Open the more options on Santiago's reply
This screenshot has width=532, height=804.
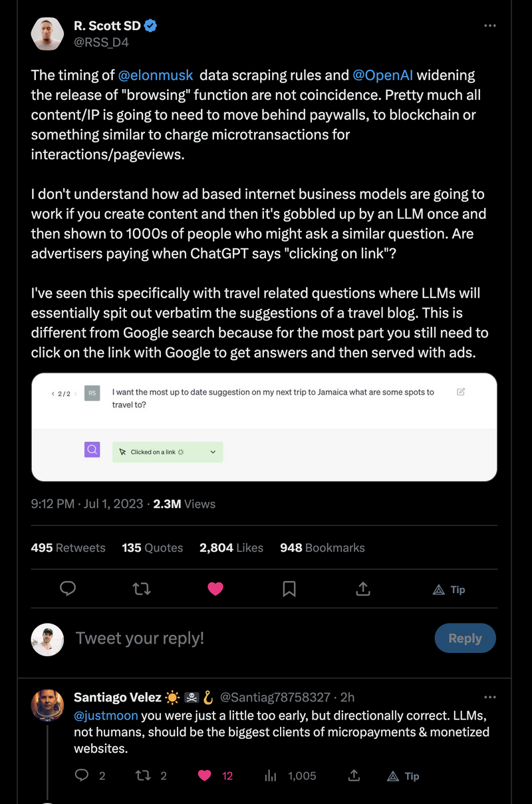[490, 697]
